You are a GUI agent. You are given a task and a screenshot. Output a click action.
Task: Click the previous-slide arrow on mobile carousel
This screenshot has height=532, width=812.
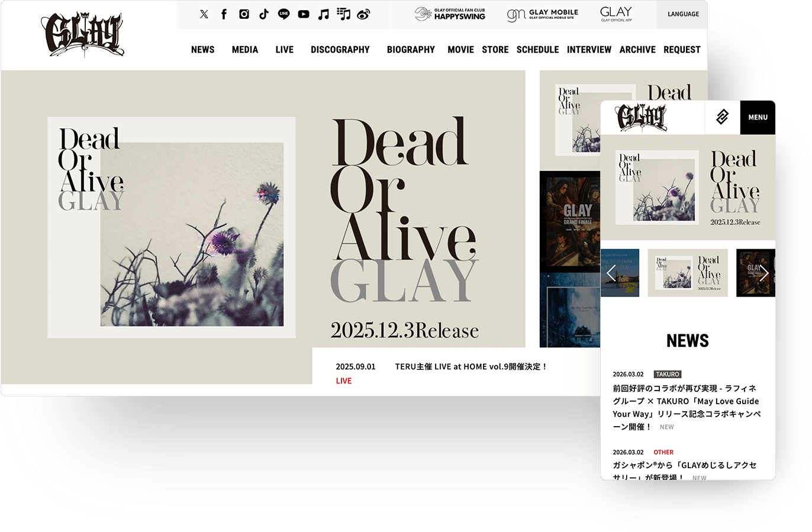[611, 273]
